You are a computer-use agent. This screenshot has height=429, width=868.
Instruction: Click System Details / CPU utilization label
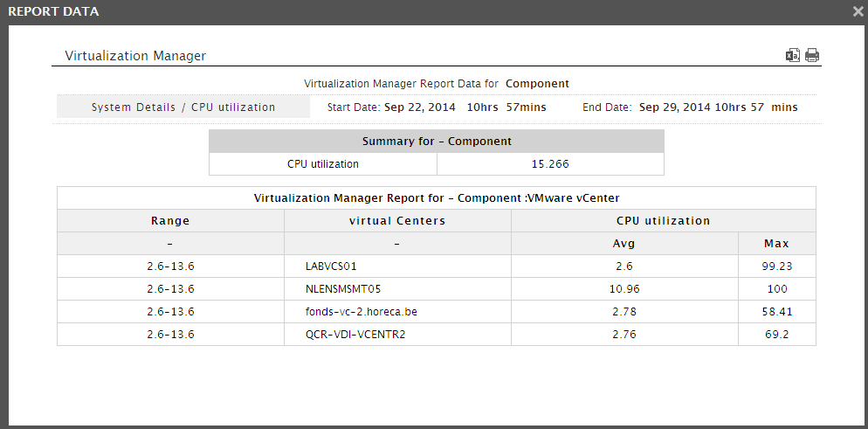183,107
